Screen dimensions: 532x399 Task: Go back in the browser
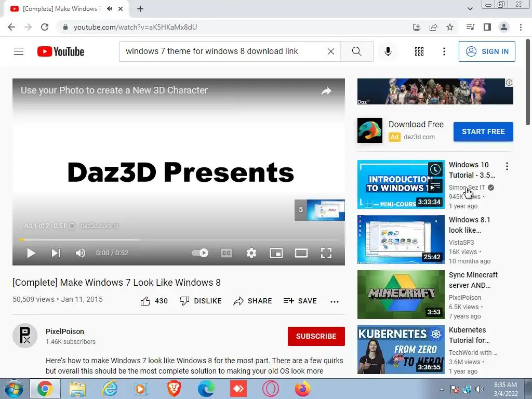pyautogui.click(x=11, y=27)
